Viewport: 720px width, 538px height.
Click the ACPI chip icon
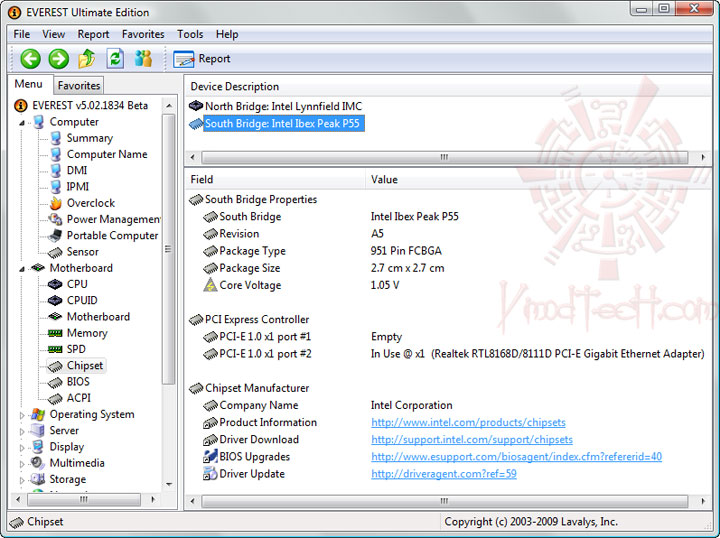pos(55,398)
